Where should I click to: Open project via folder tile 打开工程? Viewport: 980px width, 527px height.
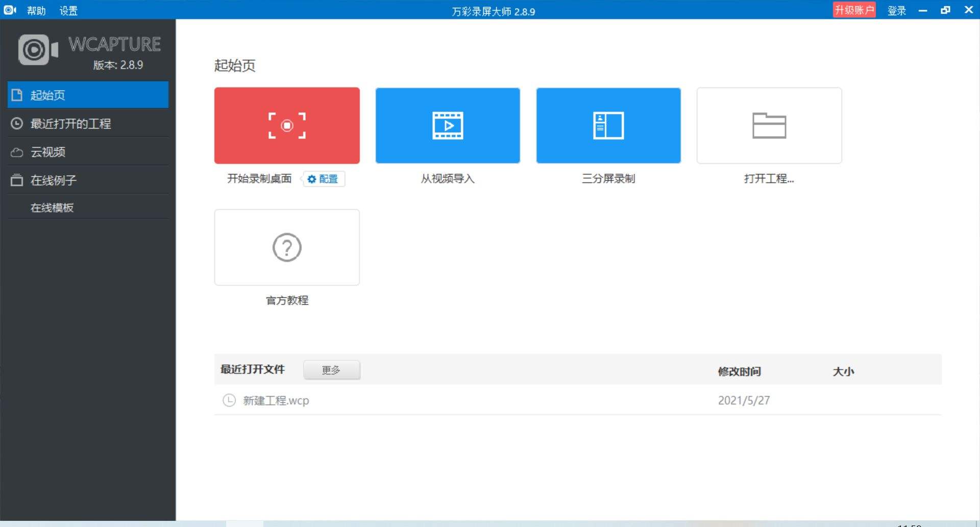pos(769,126)
